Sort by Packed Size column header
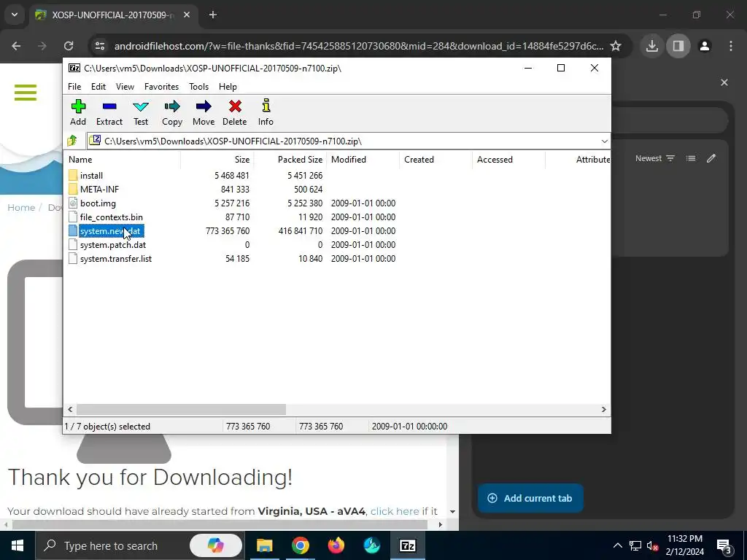This screenshot has width=747, height=560. 290,160
